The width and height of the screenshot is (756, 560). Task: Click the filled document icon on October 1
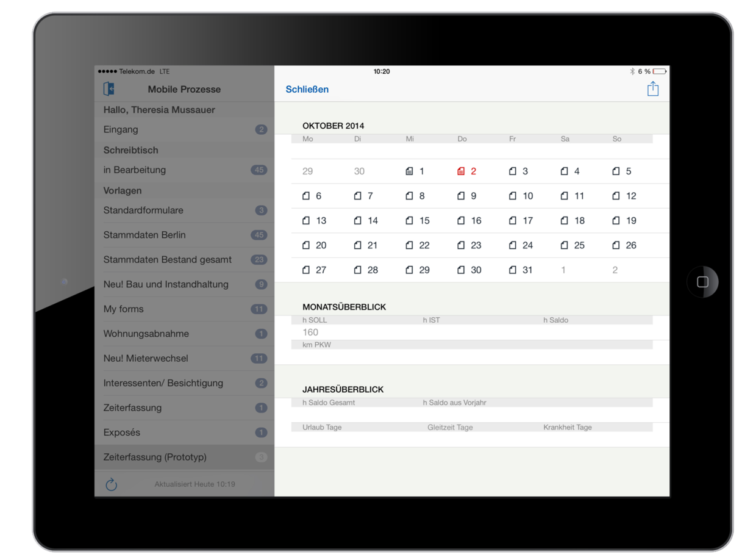pos(408,171)
